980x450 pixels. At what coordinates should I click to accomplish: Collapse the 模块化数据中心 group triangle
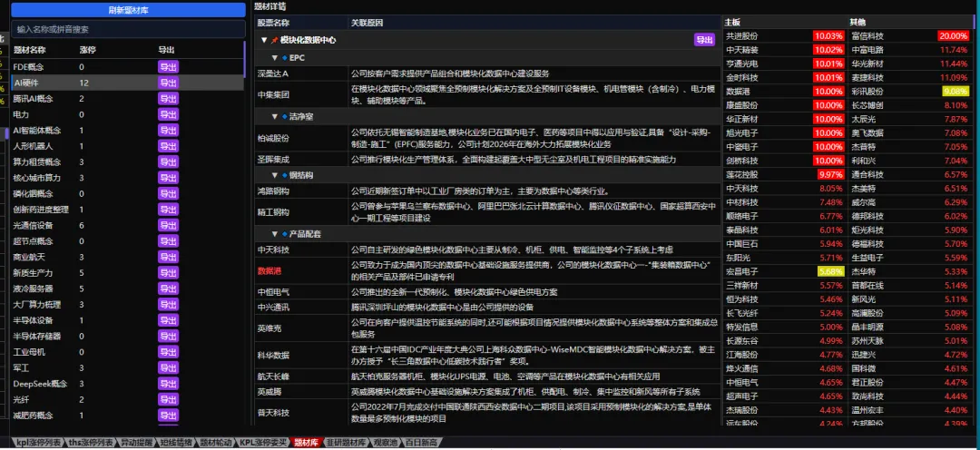[264, 40]
